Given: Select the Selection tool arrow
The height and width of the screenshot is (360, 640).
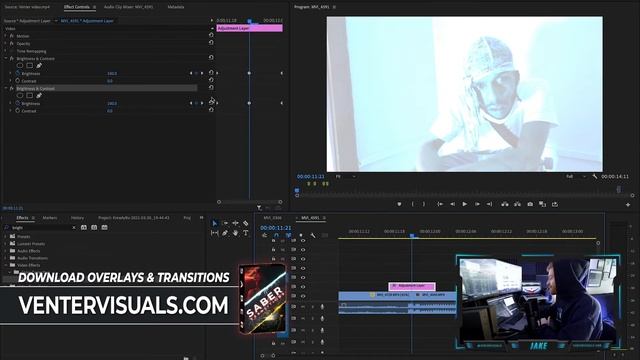Looking at the screenshot, I should click(x=215, y=223).
